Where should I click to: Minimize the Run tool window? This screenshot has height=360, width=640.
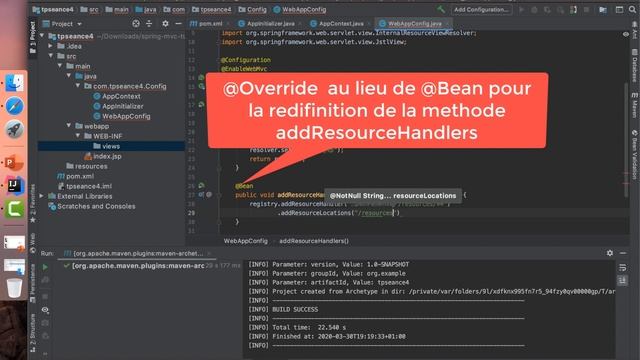coord(623,253)
